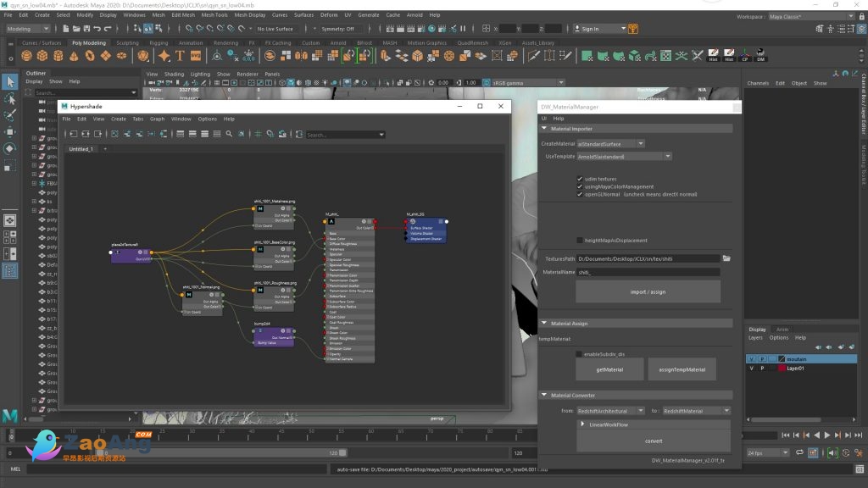This screenshot has width=868, height=488.
Task: Click the Sign In button
Action: point(599,29)
